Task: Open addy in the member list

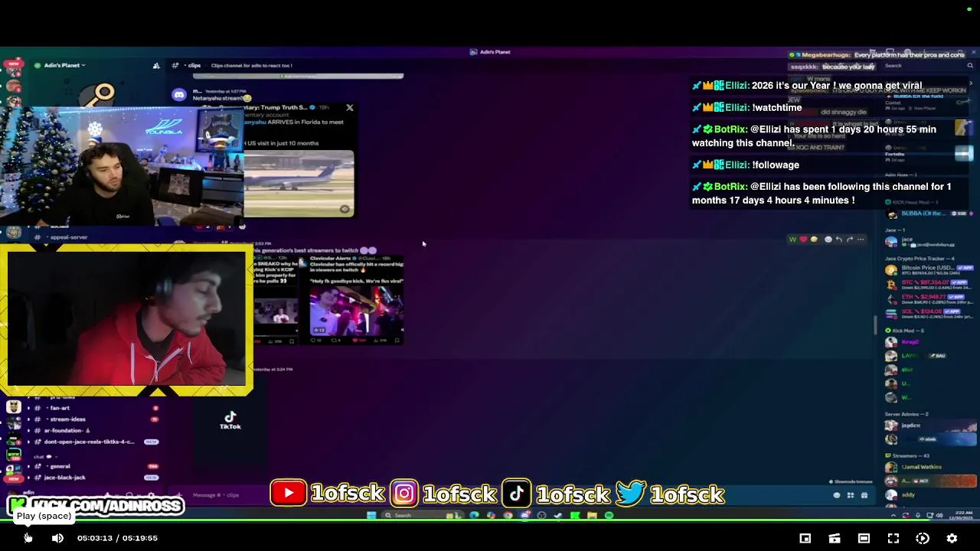Action: coord(930,495)
